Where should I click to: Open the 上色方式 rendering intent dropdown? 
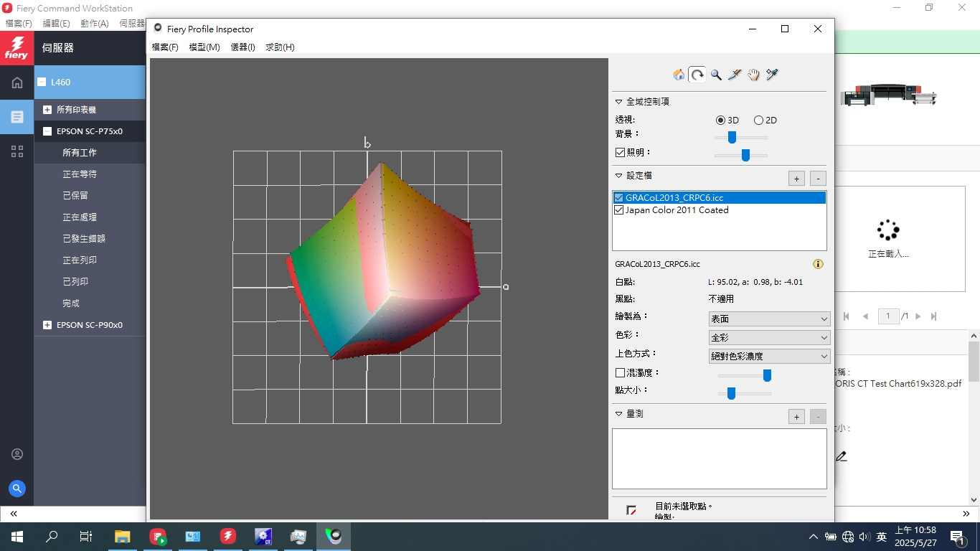[769, 356]
